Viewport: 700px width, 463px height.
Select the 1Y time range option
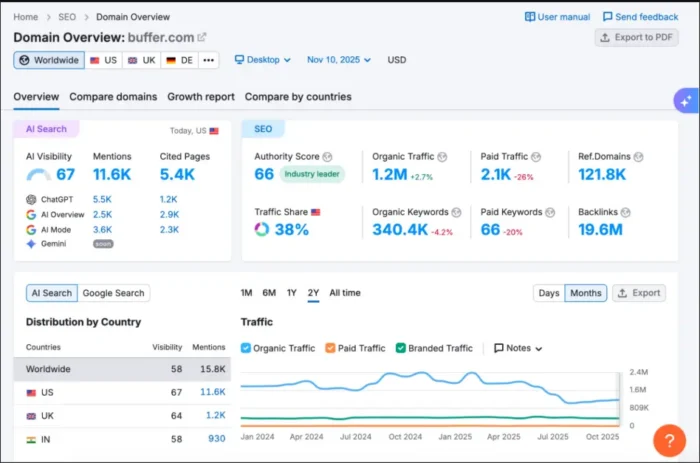click(292, 293)
